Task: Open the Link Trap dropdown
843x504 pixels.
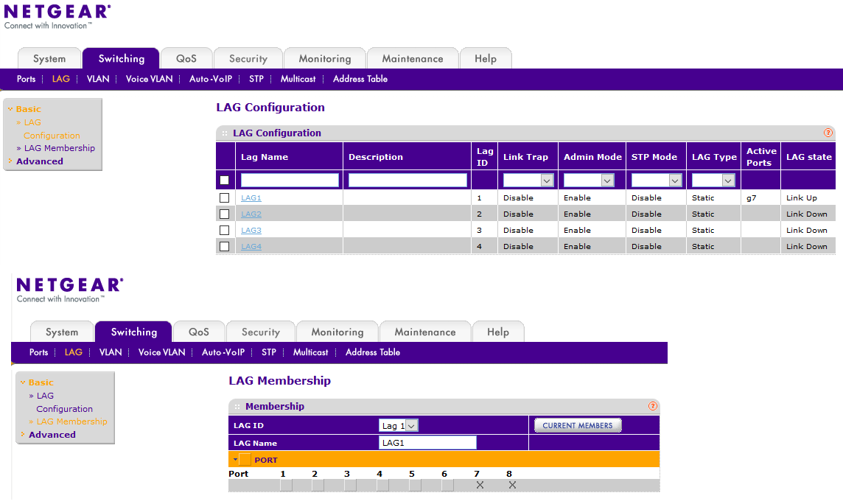Action: pyautogui.click(x=528, y=180)
